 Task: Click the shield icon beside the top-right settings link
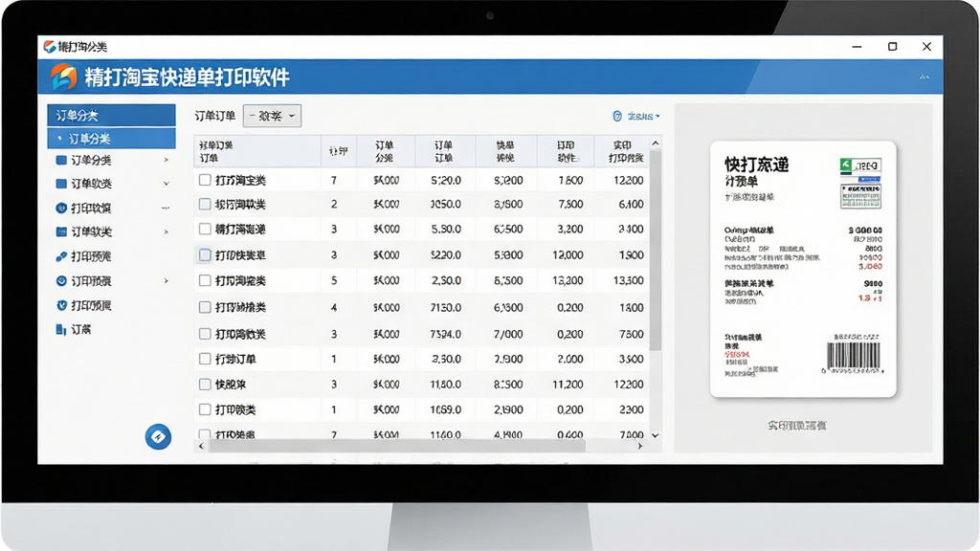pyautogui.click(x=617, y=116)
